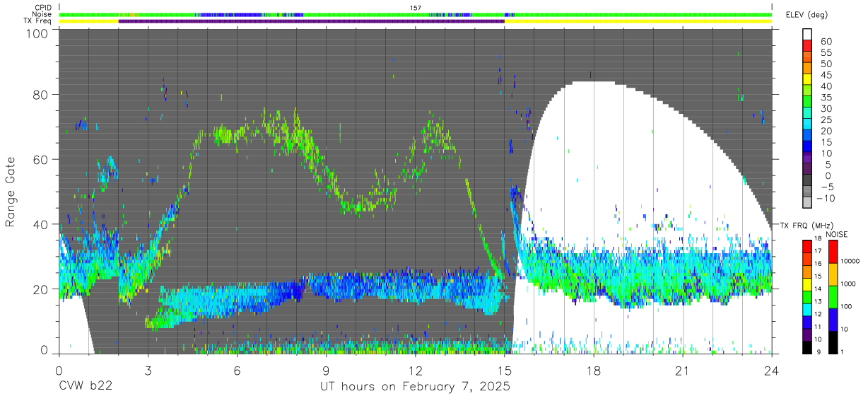Click the 6 hour tick label

pos(237,371)
